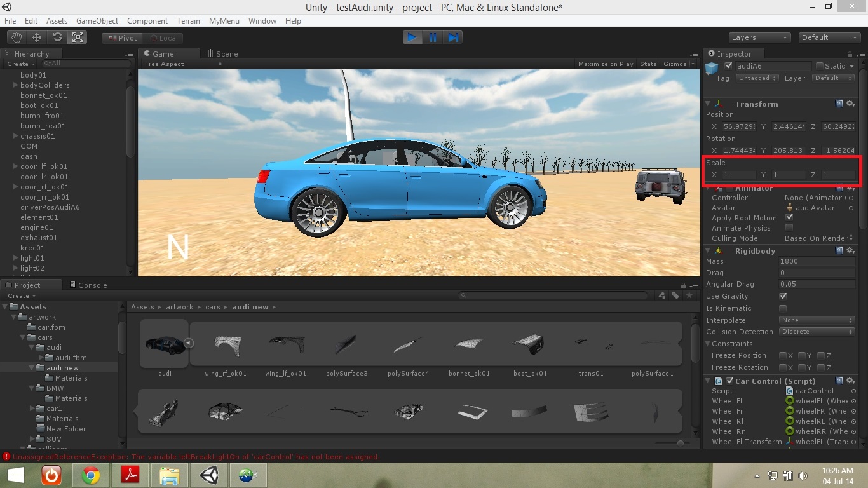The height and width of the screenshot is (488, 868).
Task: Open the Component menu
Action: coord(147,21)
